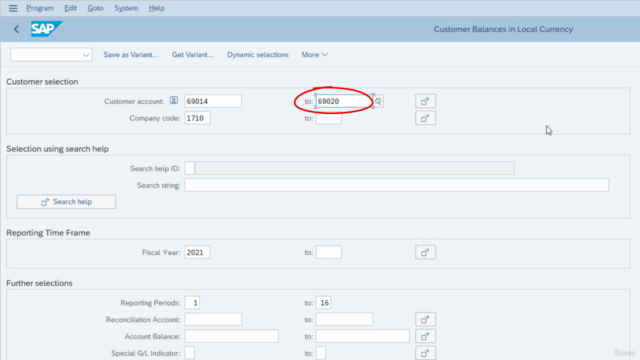
Task: Click the Search help button
Action: click(x=66, y=202)
